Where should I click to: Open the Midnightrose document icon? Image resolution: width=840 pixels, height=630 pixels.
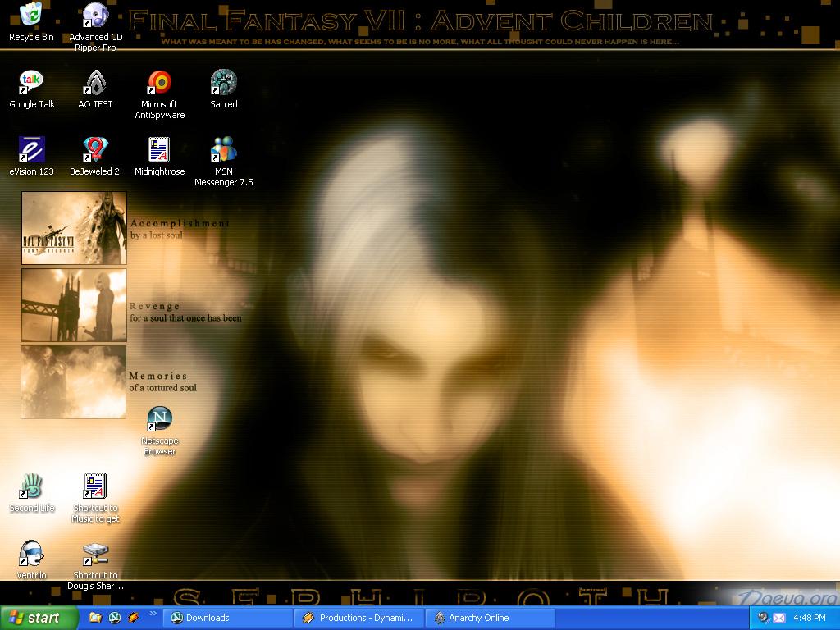point(159,149)
